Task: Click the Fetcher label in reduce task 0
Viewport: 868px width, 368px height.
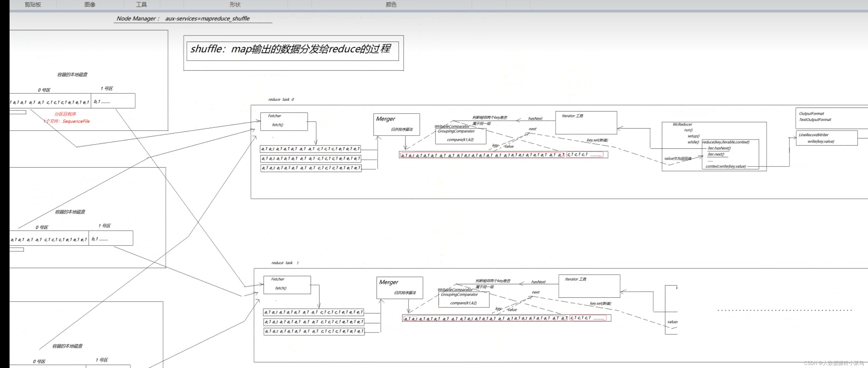Action: click(x=274, y=116)
